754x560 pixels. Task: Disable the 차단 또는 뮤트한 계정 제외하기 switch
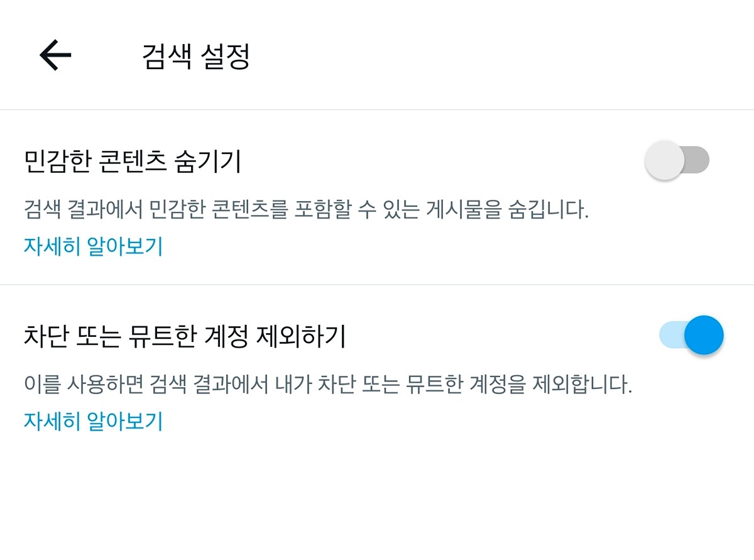[x=691, y=335]
